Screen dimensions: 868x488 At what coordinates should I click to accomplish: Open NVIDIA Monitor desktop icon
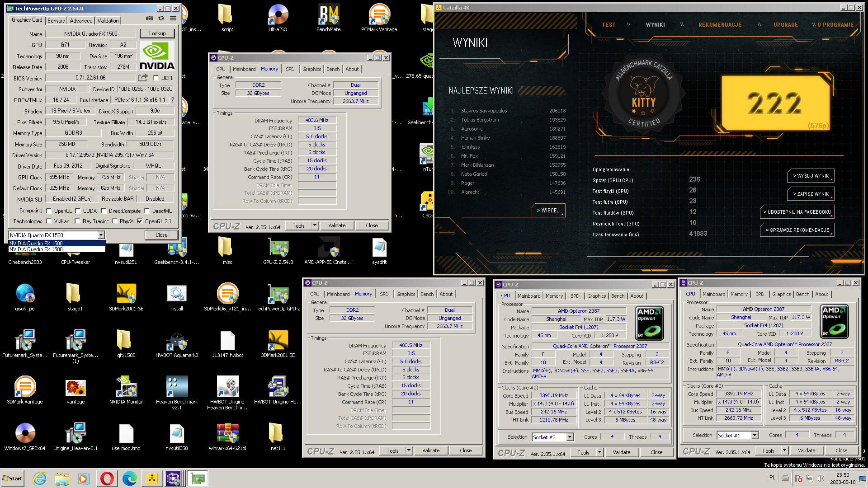[x=126, y=390]
